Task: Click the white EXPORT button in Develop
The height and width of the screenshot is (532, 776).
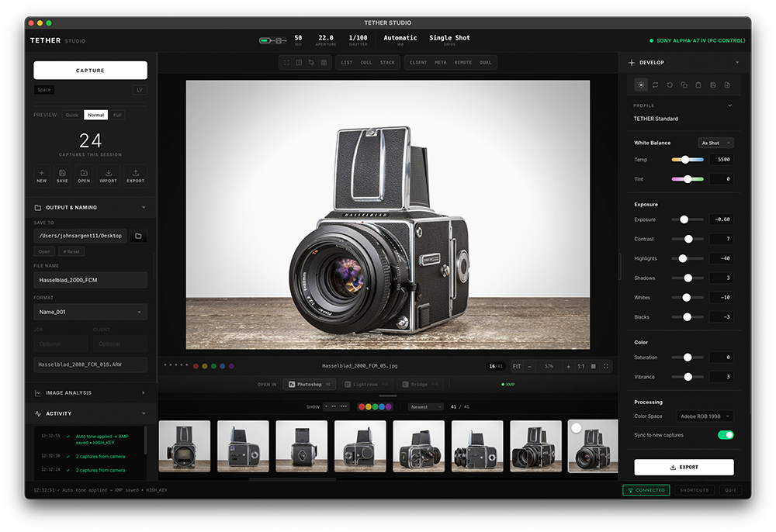Action: [684, 467]
